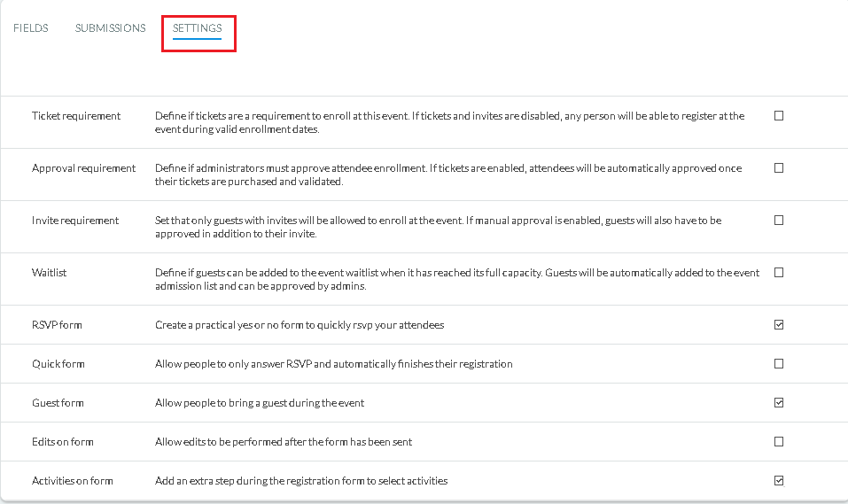Click the description starting "Define if tickets are a requirement"

(450, 122)
